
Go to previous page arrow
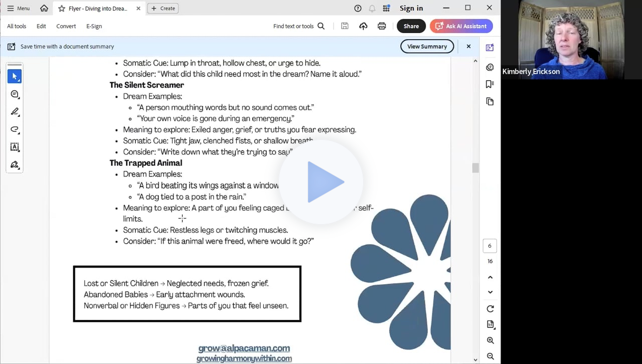(x=490, y=277)
